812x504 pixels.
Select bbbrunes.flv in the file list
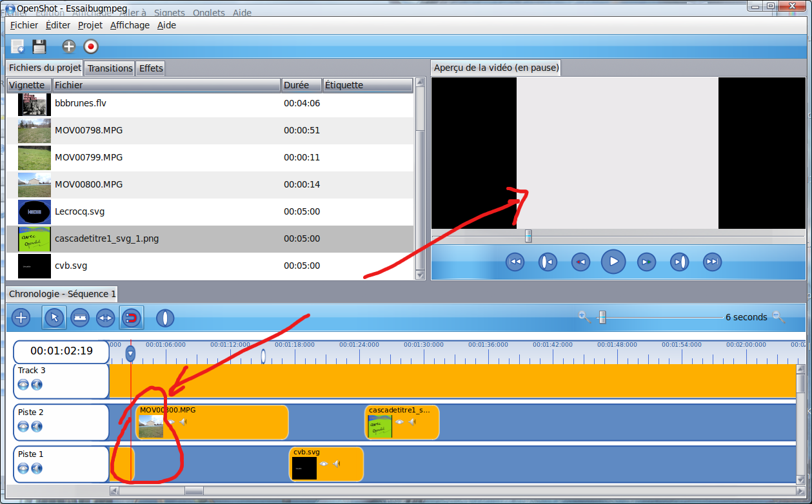coord(210,103)
